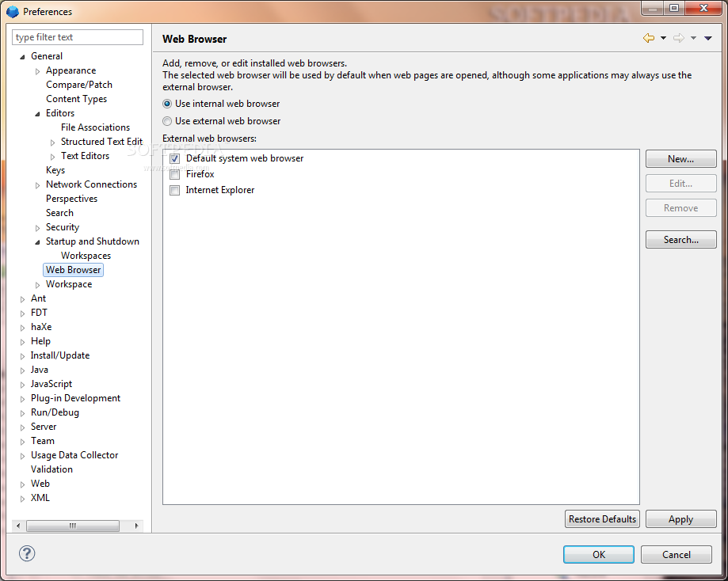
Task: Click the type filter text field
Action: 78,37
